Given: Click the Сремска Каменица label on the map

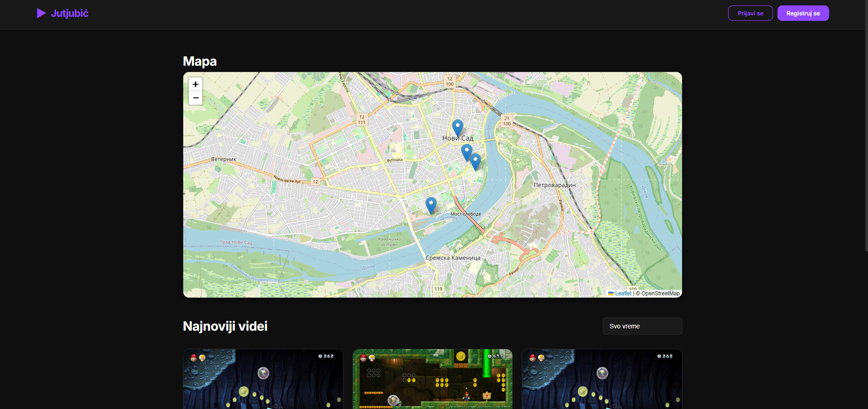Looking at the screenshot, I should point(453,258).
